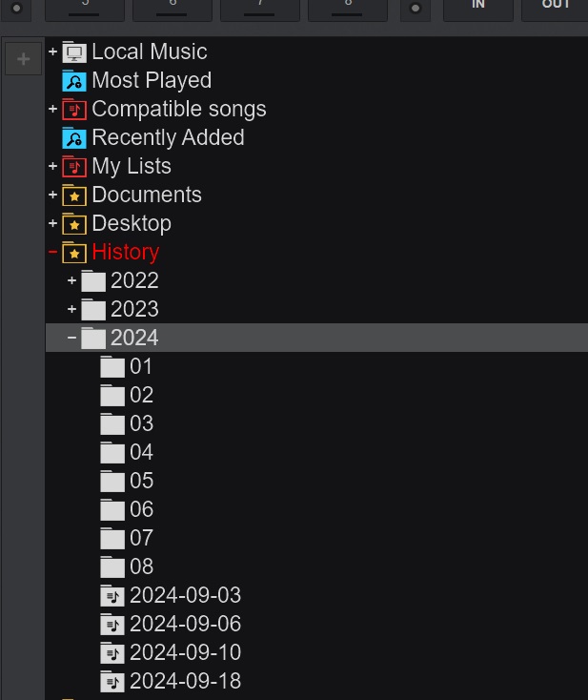
Task: Click the add folder plus button in sidebar
Action: [x=23, y=59]
